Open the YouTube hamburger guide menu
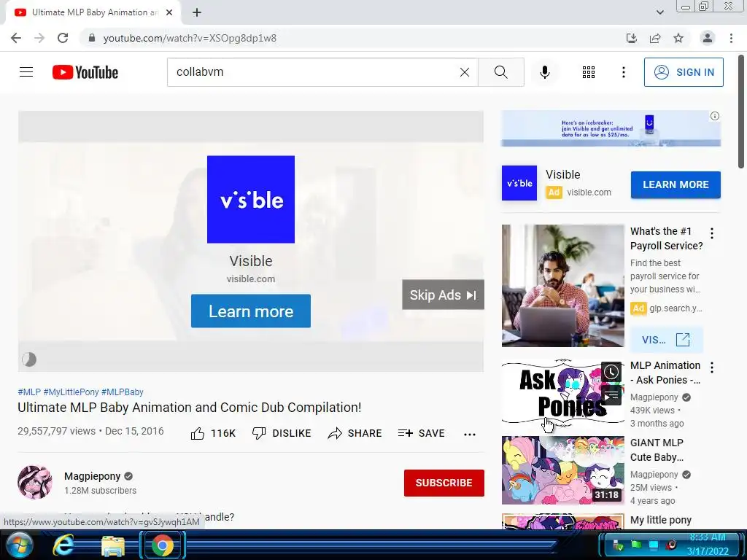Image resolution: width=747 pixels, height=560 pixels. tap(26, 72)
